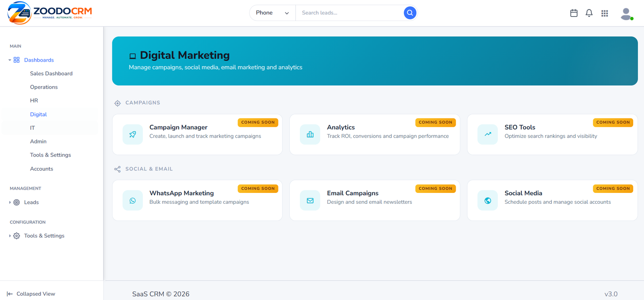The height and width of the screenshot is (300, 644).
Task: Open the Email Campaigns card title
Action: coord(353,193)
